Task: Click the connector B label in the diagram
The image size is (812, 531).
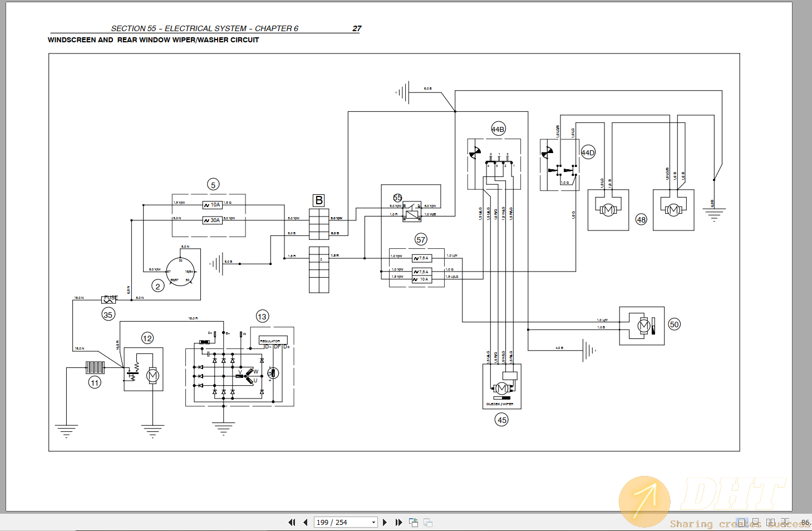Action: [x=319, y=200]
